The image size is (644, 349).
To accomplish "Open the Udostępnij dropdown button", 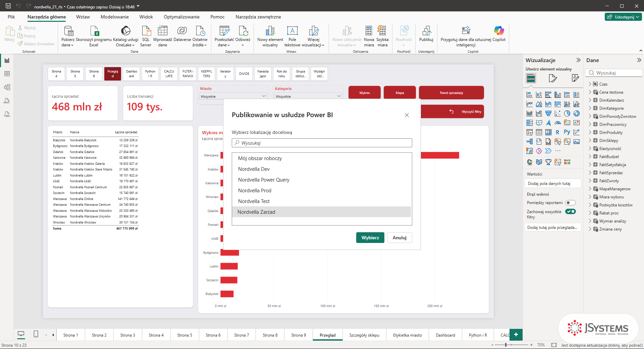I will point(624,17).
